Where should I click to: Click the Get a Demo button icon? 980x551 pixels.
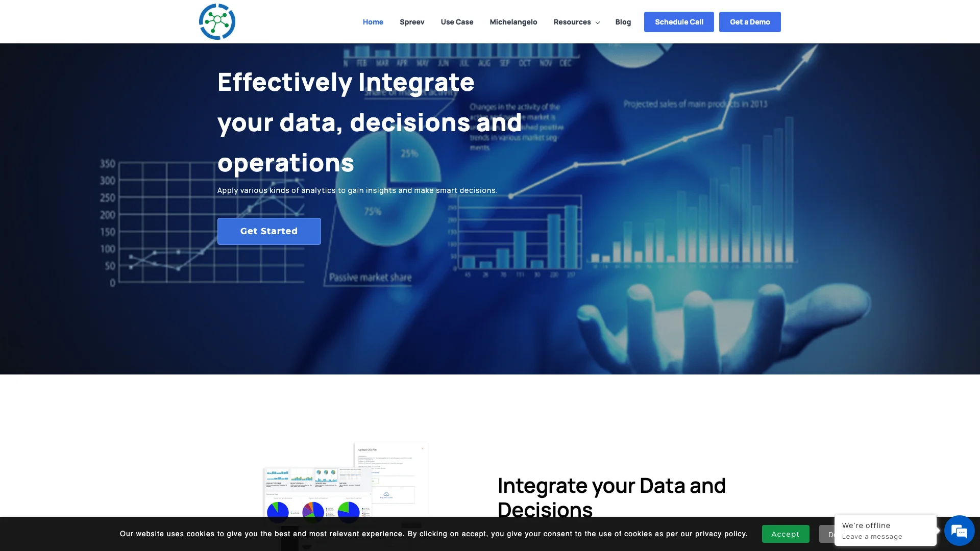point(750,21)
